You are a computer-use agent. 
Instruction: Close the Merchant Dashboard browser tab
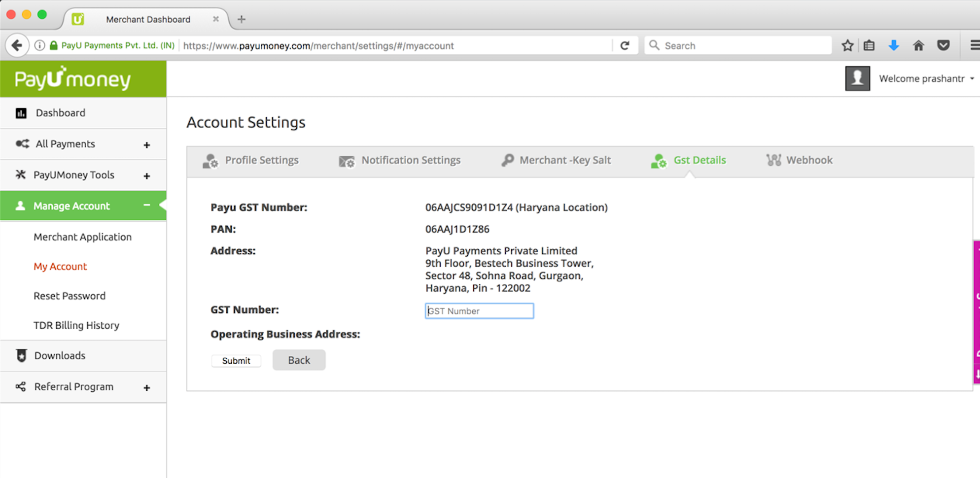(x=215, y=19)
